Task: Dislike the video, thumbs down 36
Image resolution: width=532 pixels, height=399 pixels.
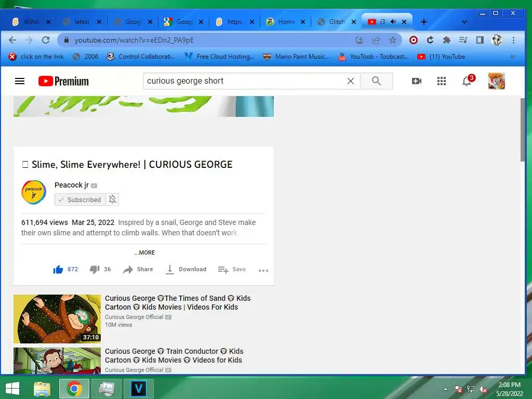Action: point(100,270)
